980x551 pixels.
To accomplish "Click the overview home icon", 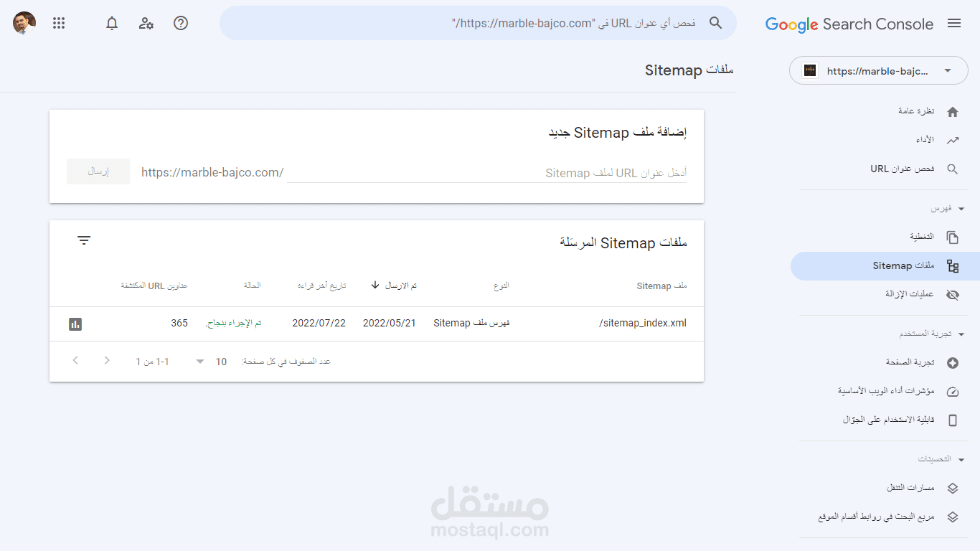I will click(x=953, y=112).
